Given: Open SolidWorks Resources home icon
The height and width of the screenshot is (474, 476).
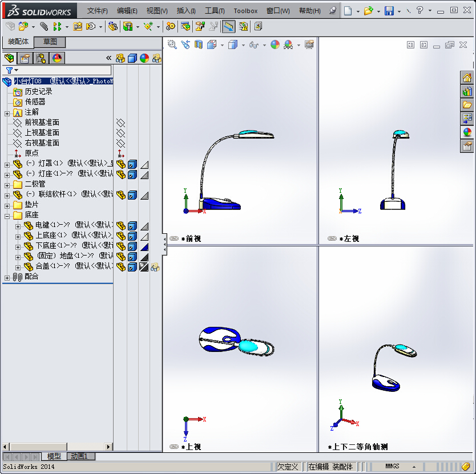Looking at the screenshot, I should pos(467,78).
